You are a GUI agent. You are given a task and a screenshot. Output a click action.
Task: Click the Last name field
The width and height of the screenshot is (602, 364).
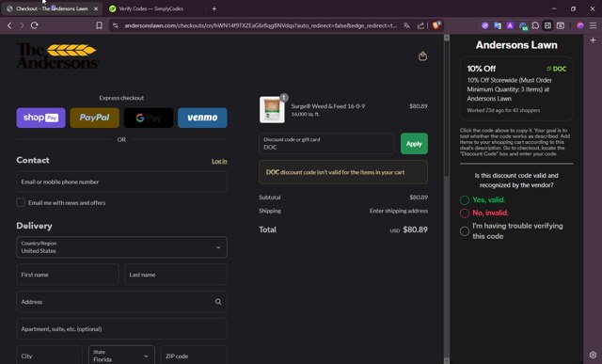176,275
